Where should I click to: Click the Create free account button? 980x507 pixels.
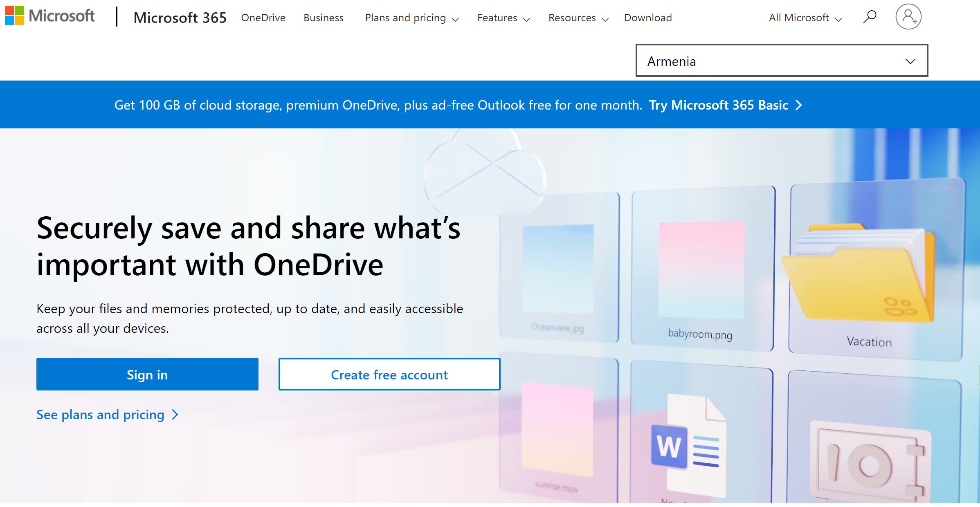[x=389, y=374]
